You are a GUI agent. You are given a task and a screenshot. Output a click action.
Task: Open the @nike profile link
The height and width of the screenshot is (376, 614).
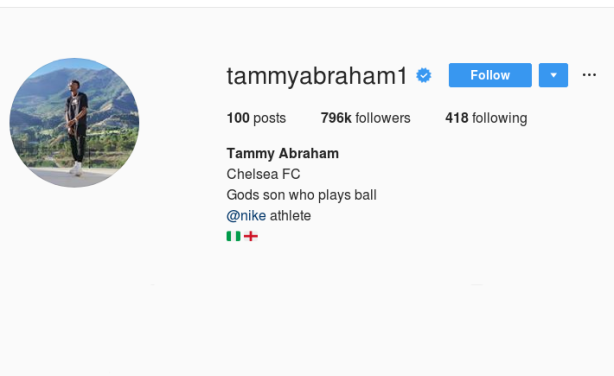click(x=246, y=216)
